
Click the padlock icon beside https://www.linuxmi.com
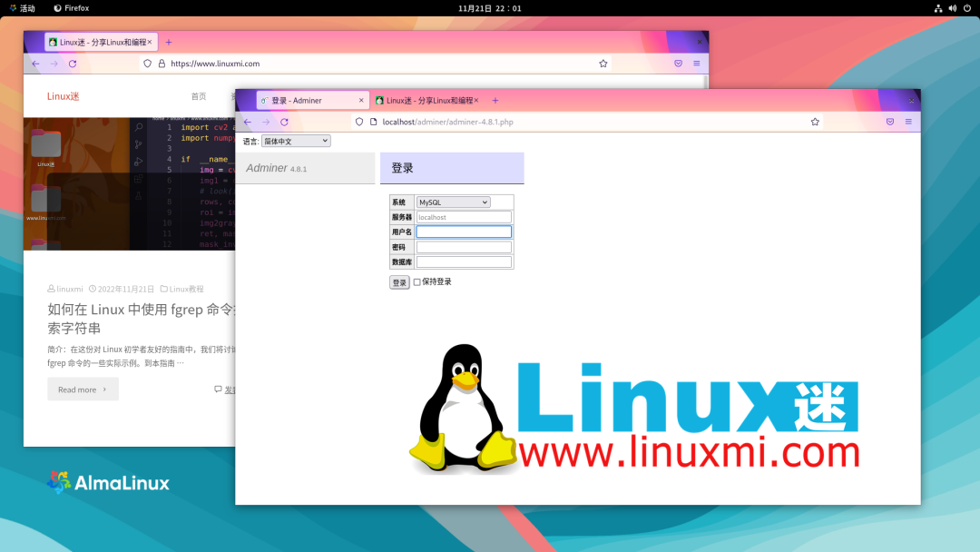click(x=162, y=64)
